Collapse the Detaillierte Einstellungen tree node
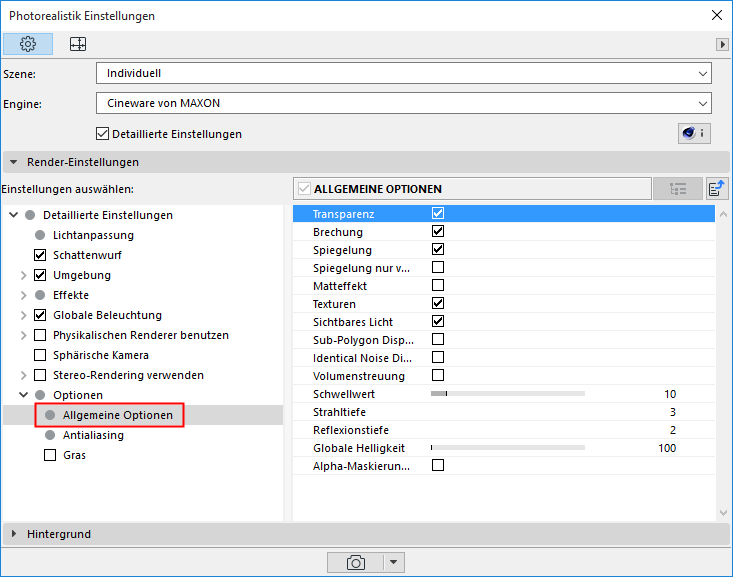 click(x=14, y=215)
